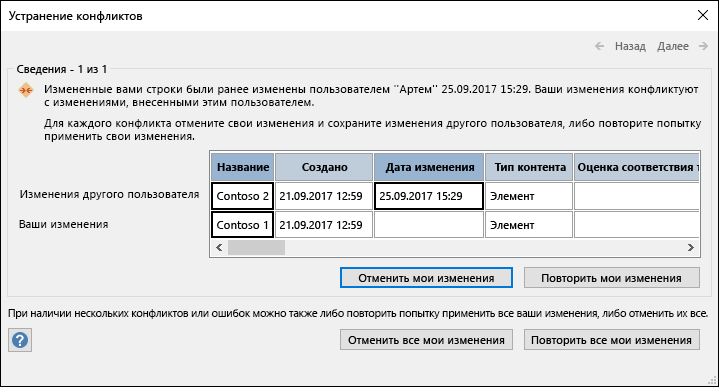This screenshot has height=387, width=719.
Task: Select the Contoso 2 cell
Action: 243,196
